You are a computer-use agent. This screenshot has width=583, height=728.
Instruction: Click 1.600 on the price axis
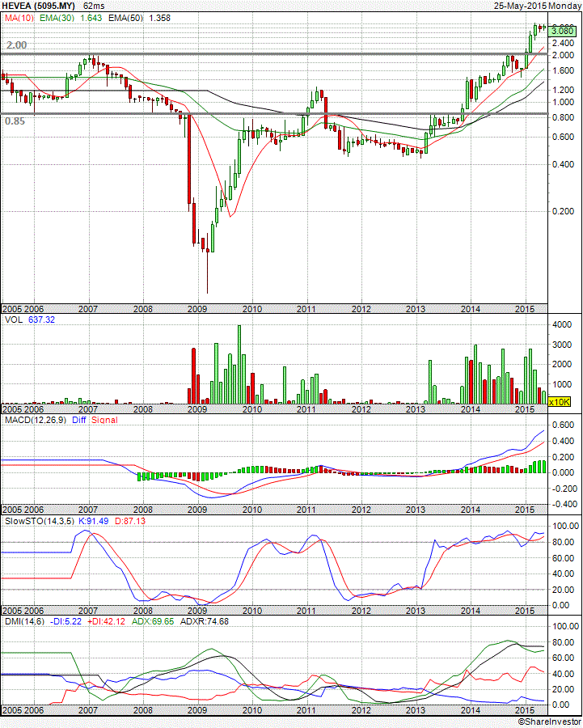[564, 70]
